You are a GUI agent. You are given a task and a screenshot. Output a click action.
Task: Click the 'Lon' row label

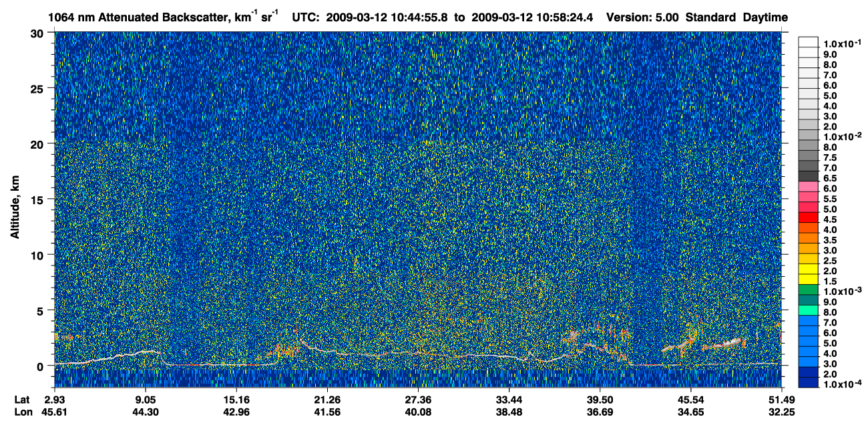[22, 412]
